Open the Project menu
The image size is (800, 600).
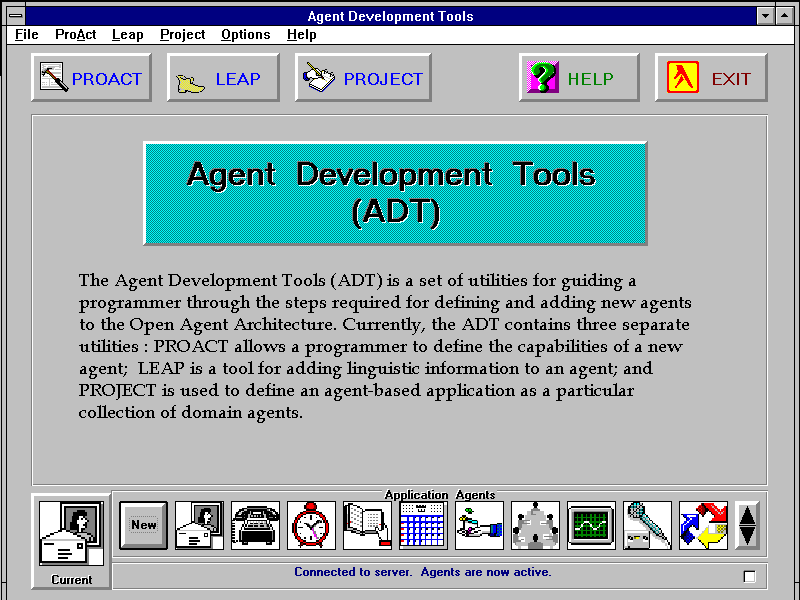[183, 35]
